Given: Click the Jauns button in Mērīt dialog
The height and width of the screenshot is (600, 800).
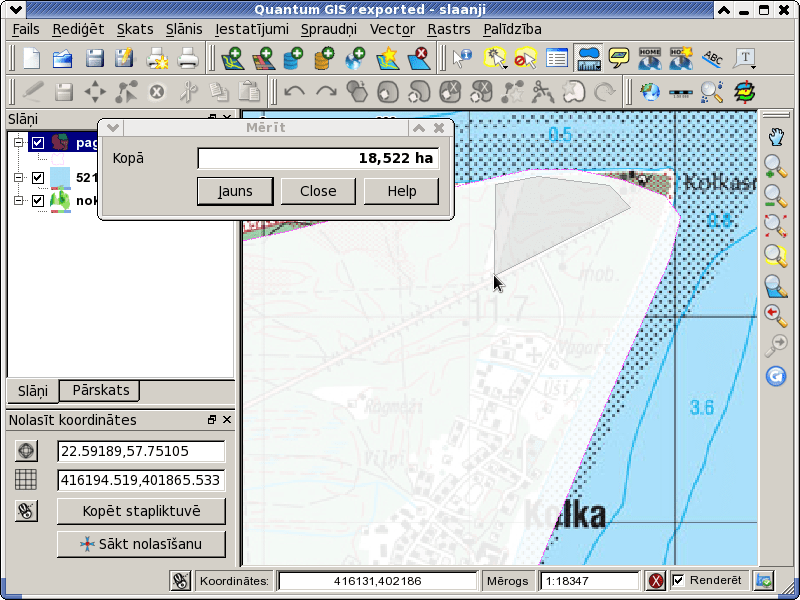Looking at the screenshot, I should [x=235, y=191].
